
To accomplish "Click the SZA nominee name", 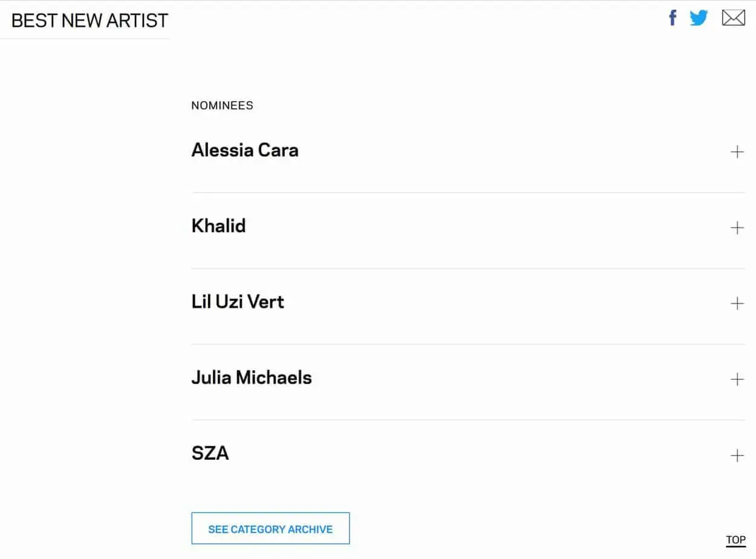I will click(x=210, y=453).
